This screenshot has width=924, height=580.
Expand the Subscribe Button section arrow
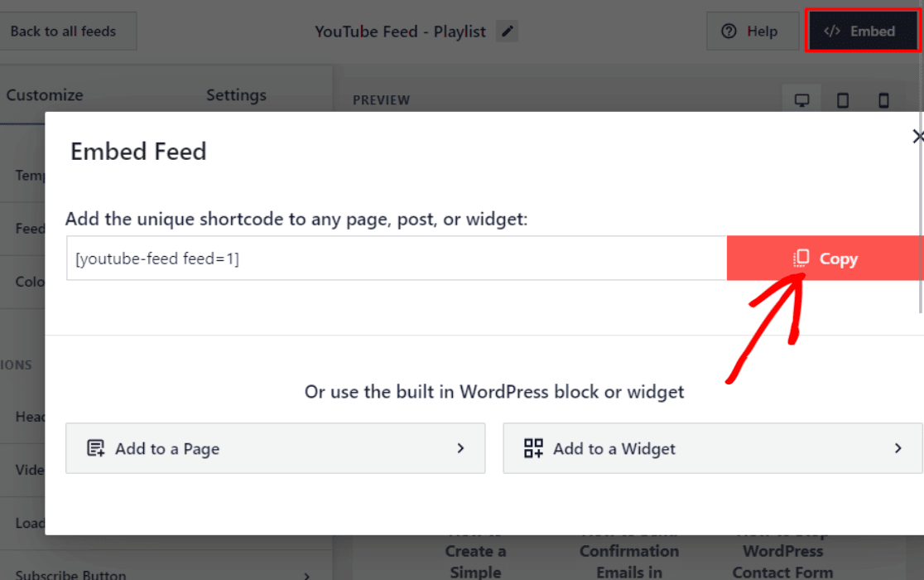307,574
